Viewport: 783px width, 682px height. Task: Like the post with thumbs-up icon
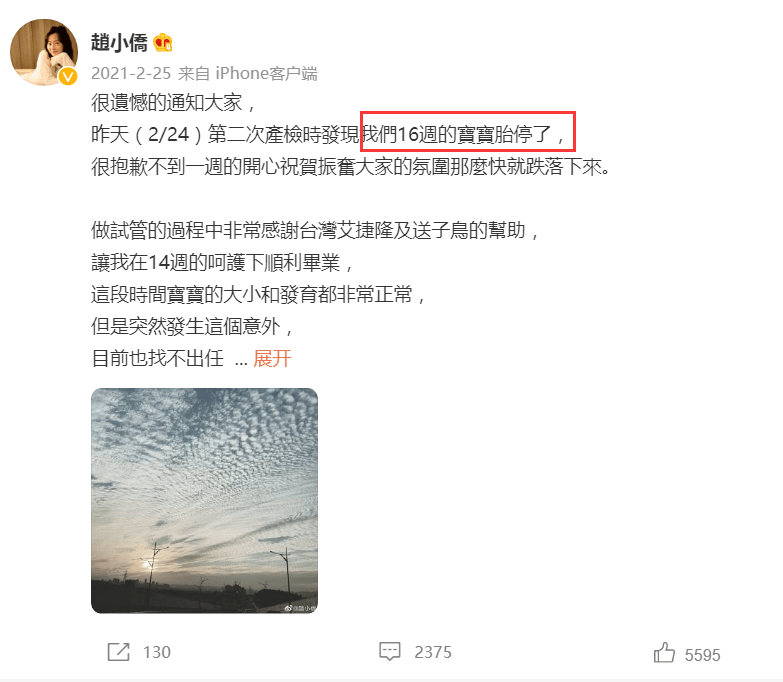(664, 653)
